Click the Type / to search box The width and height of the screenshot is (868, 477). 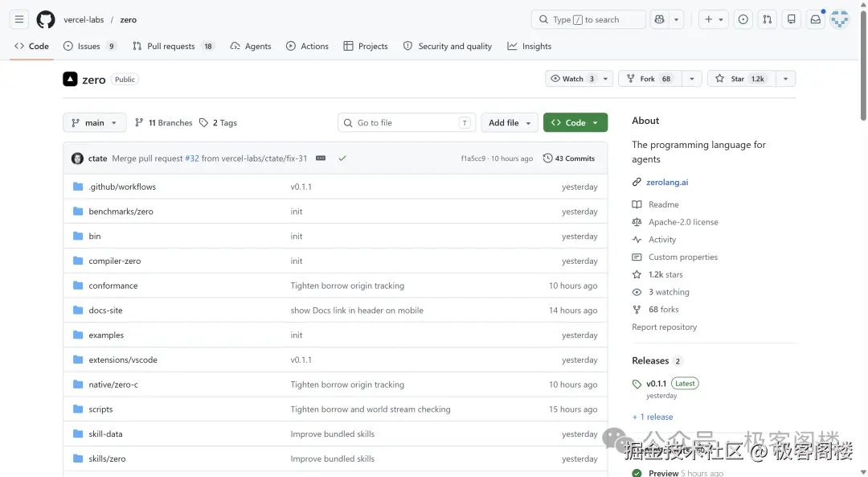[588, 19]
